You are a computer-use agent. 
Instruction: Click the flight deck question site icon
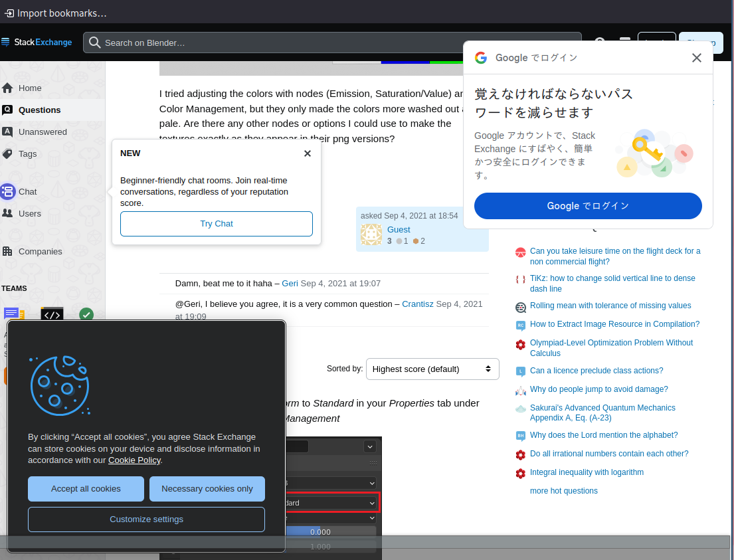[521, 253]
